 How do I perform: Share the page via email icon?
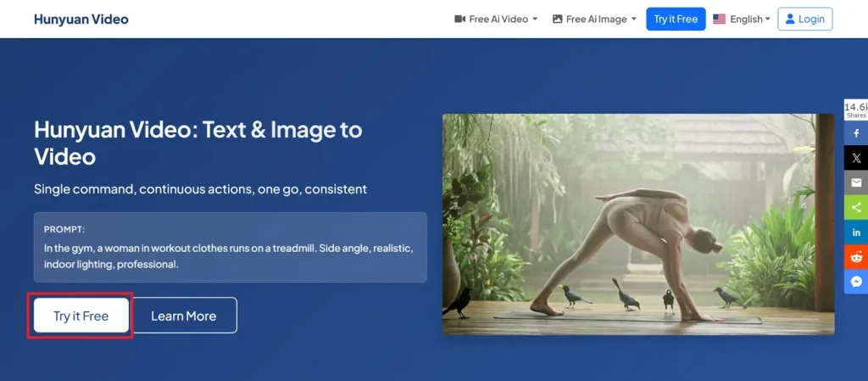(x=856, y=182)
